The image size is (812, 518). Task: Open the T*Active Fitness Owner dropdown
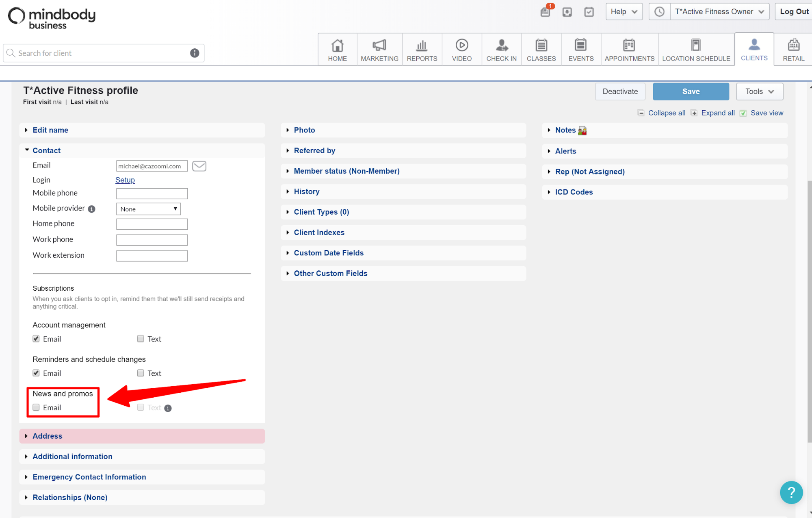[x=719, y=12]
